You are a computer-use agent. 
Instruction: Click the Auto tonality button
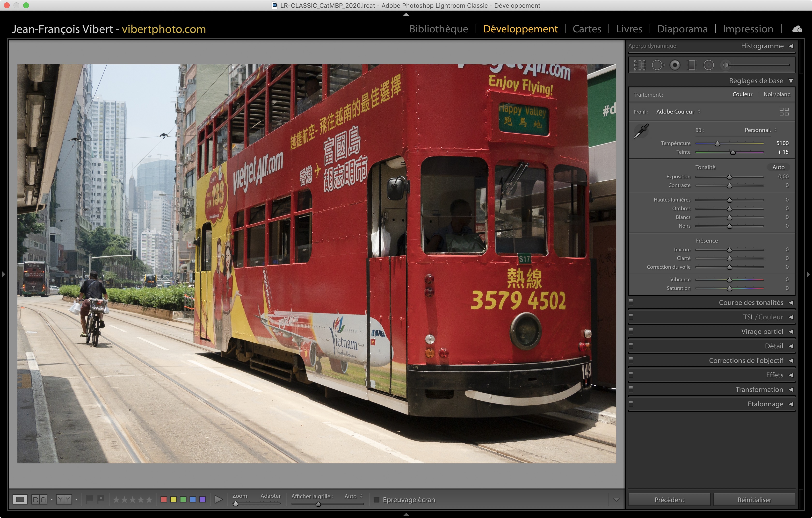pos(778,167)
